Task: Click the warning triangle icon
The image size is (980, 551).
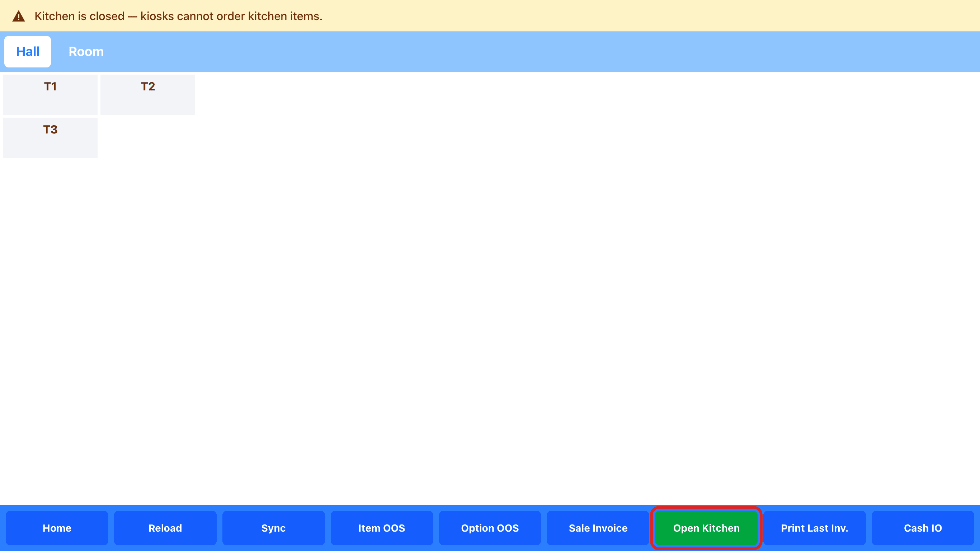Action: click(x=19, y=17)
